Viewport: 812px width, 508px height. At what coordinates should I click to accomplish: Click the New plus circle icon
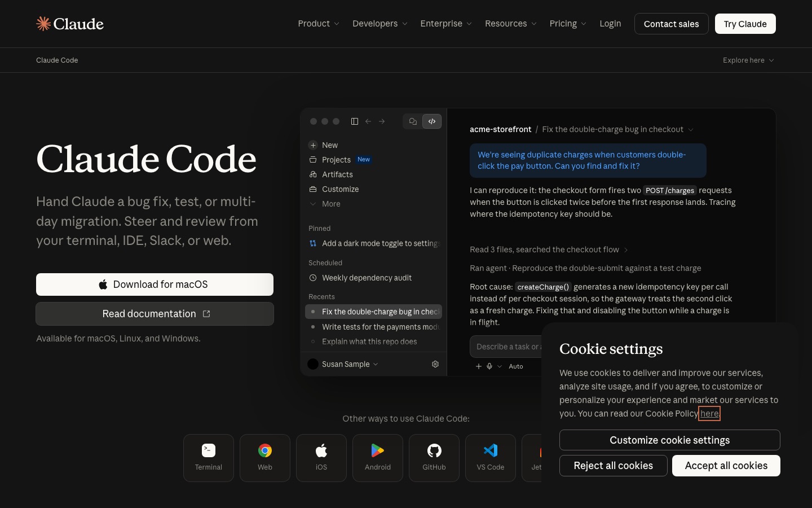pyautogui.click(x=313, y=145)
